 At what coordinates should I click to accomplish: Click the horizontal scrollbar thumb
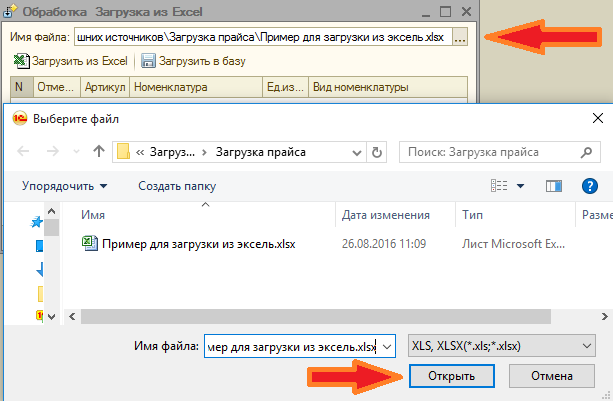(316, 316)
